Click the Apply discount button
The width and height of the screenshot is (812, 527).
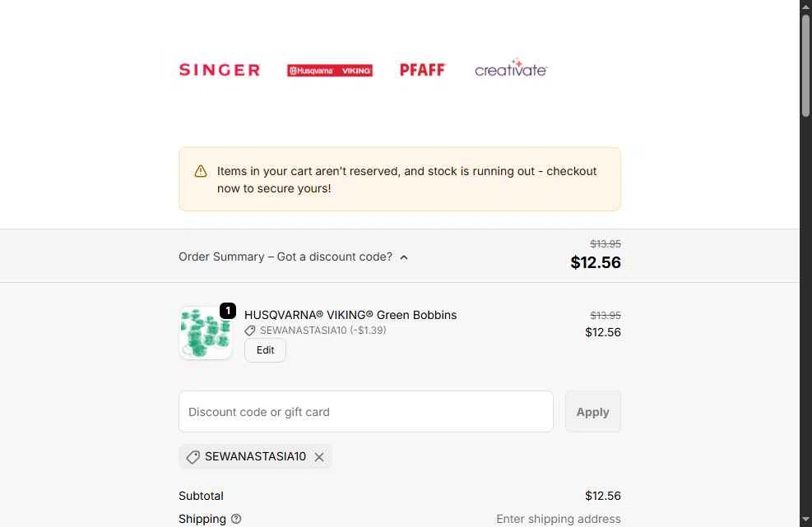(x=592, y=412)
